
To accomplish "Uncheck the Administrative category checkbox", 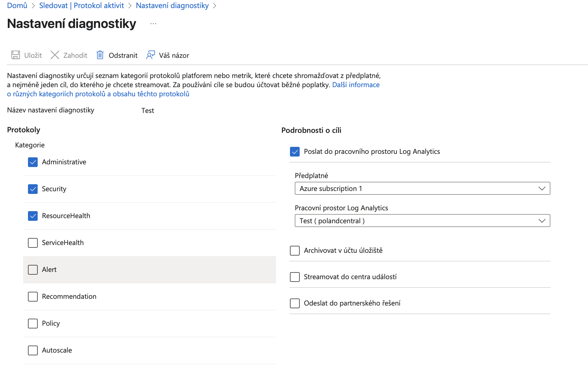I will 33,162.
